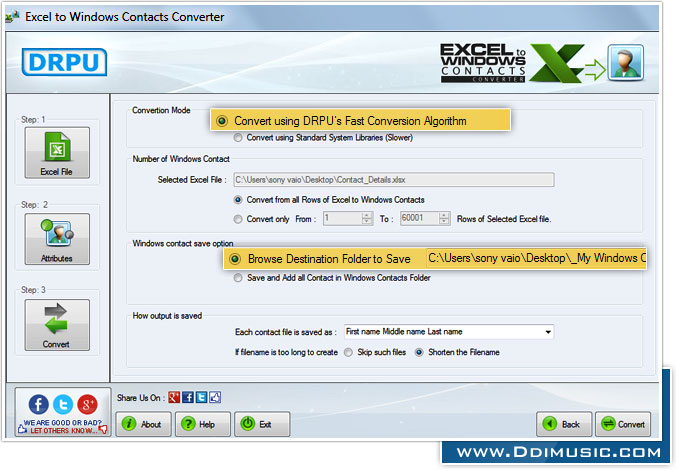Screen dimensions: 677x470
Task: Click 'Number of Windows Contact' group label
Action: coord(181,159)
